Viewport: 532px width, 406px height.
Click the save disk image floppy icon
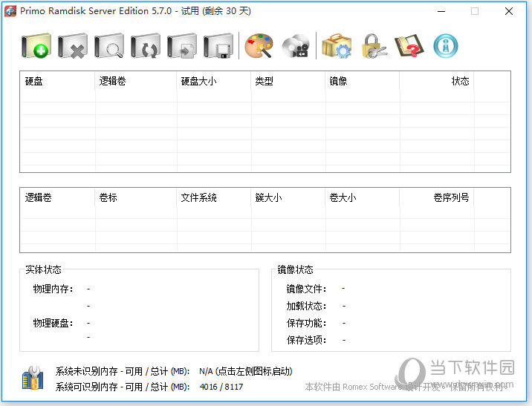218,46
